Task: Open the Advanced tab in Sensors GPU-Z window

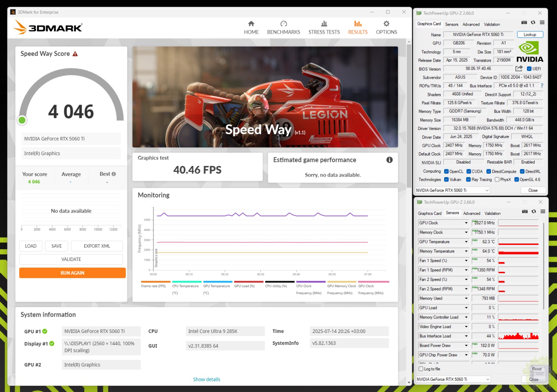Action: pyautogui.click(x=472, y=213)
